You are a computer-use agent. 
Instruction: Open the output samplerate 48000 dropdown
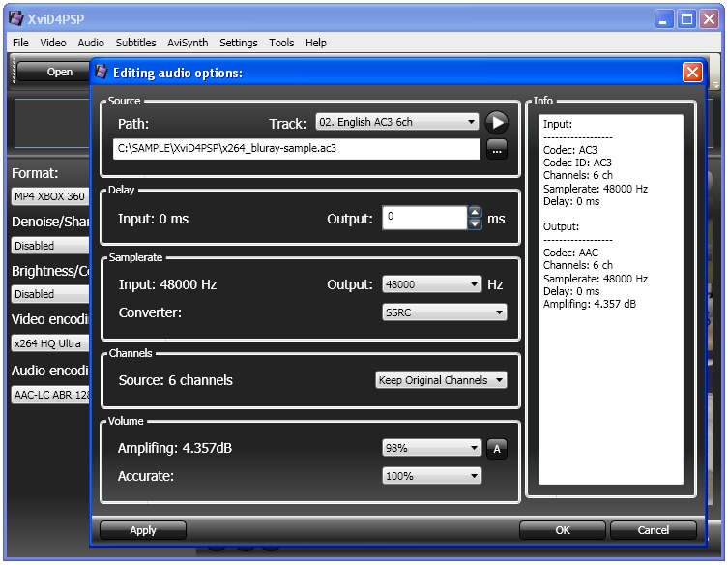click(x=431, y=284)
